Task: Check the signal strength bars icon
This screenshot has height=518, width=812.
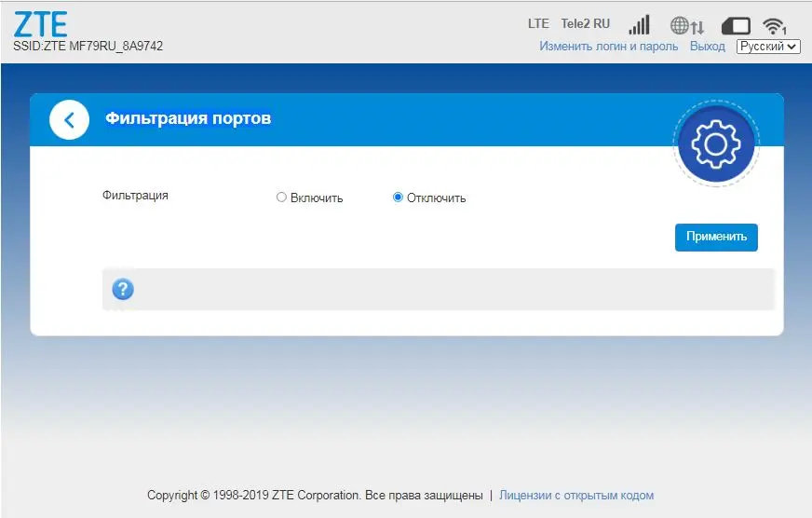Action: click(x=639, y=25)
